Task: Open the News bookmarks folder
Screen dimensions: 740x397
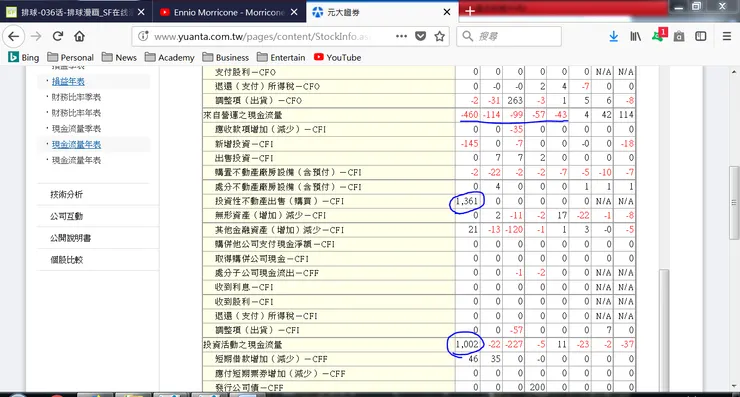Action: click(119, 58)
